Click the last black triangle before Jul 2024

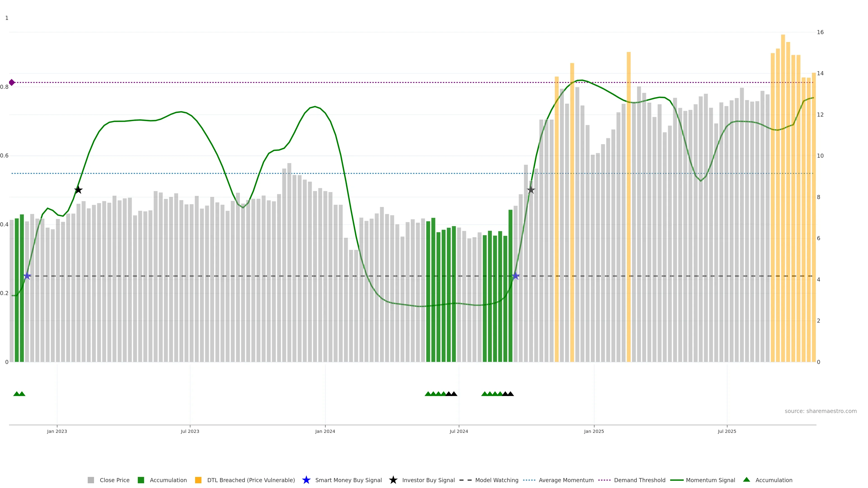(454, 394)
